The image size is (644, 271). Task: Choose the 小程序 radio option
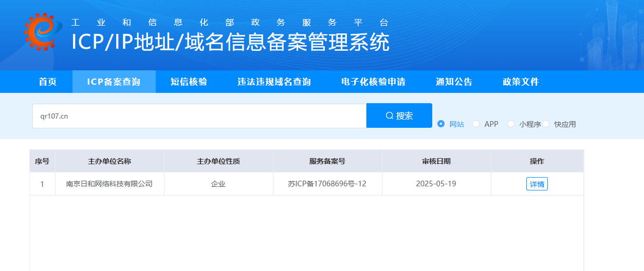[x=511, y=124]
